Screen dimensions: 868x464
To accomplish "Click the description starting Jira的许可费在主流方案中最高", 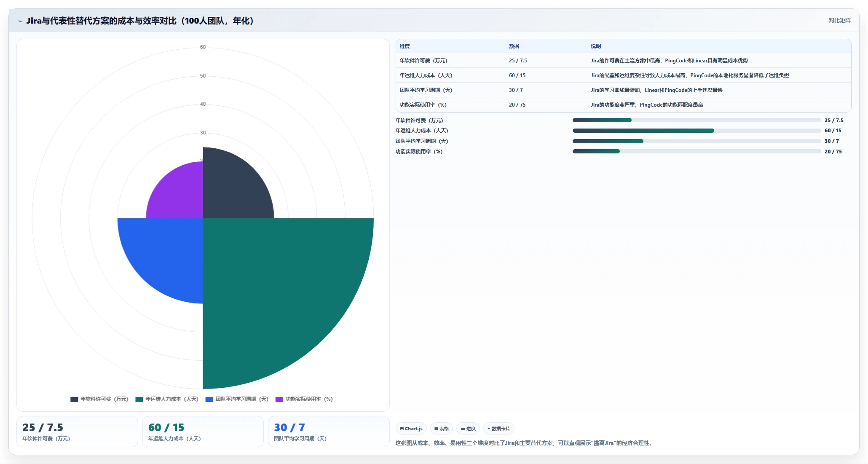I will point(670,61).
